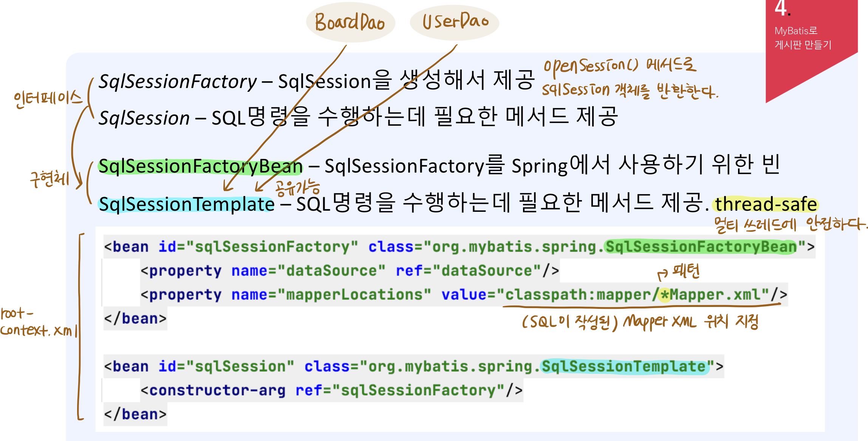The image size is (868, 441).
Task: Click green SqlSessionFactoryBean in class attribute
Action: (x=701, y=247)
